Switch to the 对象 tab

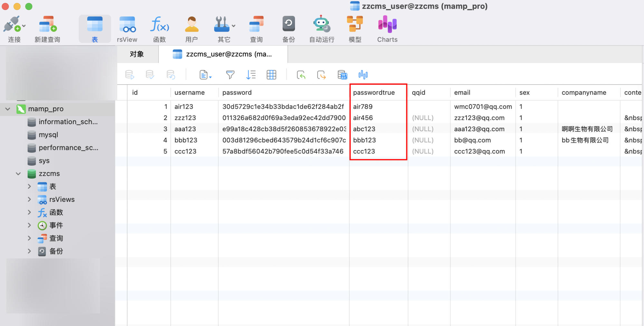tap(137, 54)
